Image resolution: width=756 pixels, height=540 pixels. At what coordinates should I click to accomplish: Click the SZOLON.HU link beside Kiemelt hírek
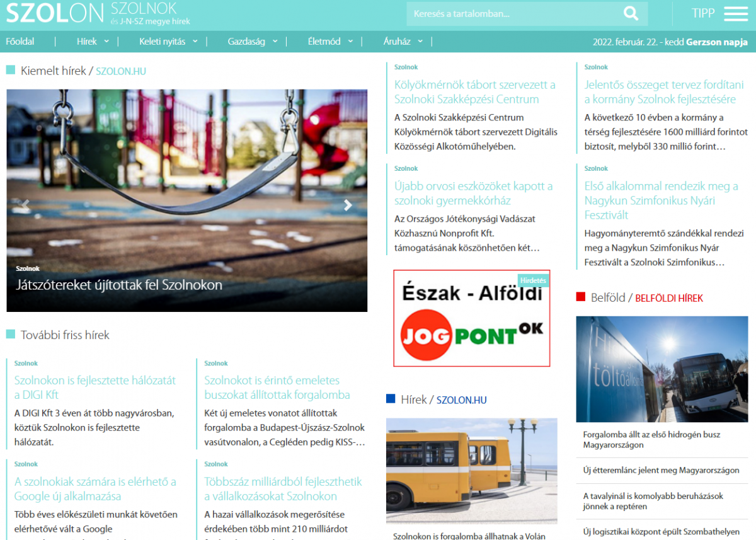tap(120, 71)
